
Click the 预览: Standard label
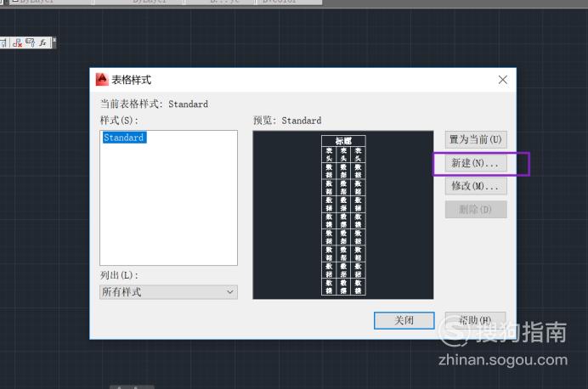click(x=287, y=121)
